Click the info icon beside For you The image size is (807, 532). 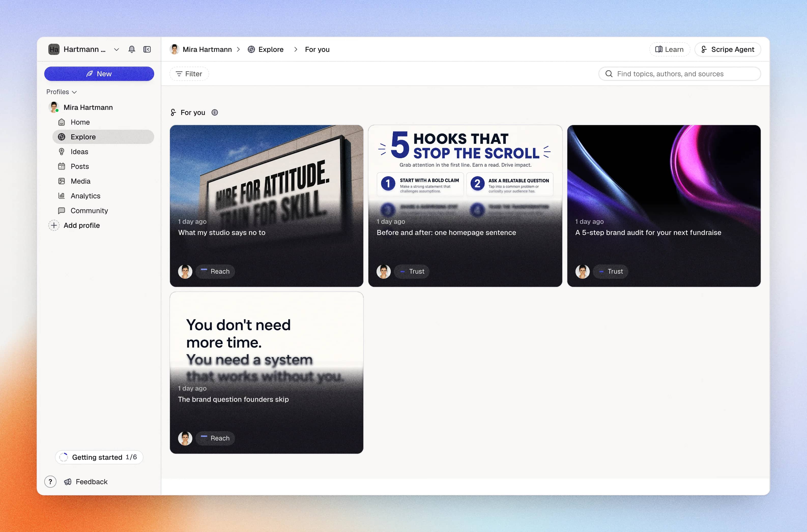click(x=214, y=112)
